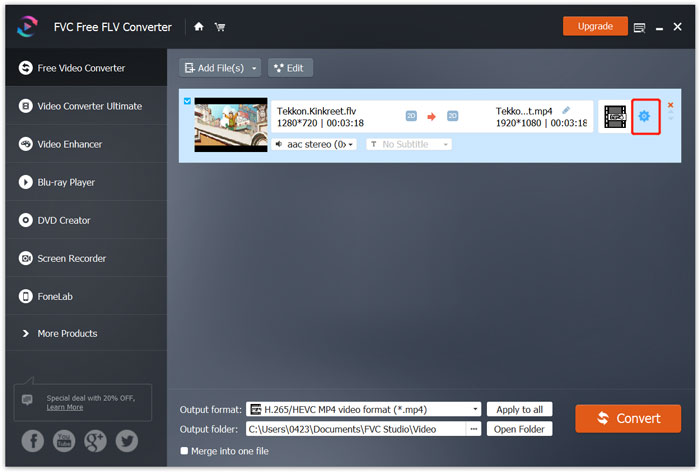Screen dimensions: 700x472
Task: Open the aac stereo audio track dropdown
Action: [314, 144]
